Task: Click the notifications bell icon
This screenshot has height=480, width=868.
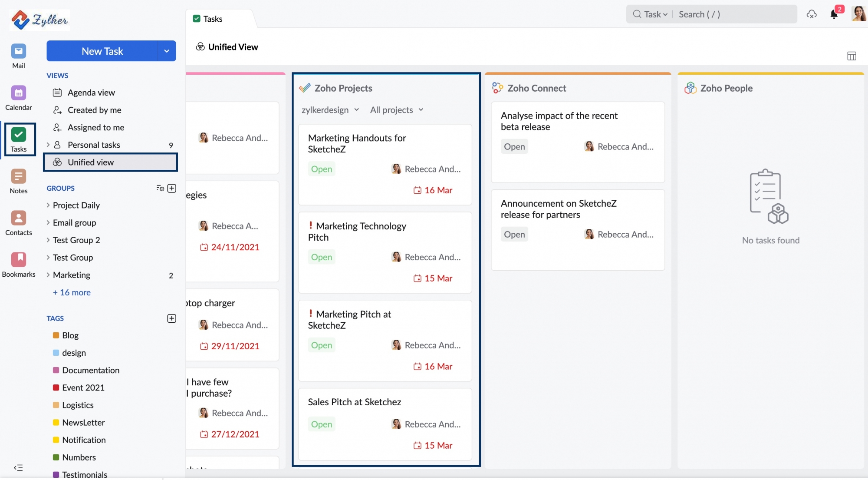Action: [834, 14]
